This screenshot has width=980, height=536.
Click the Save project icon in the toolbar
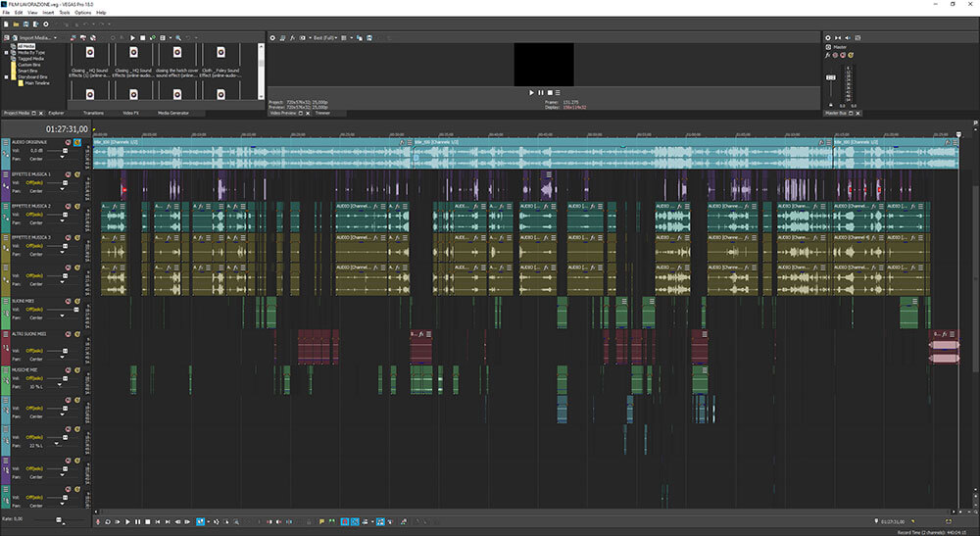pos(28,24)
